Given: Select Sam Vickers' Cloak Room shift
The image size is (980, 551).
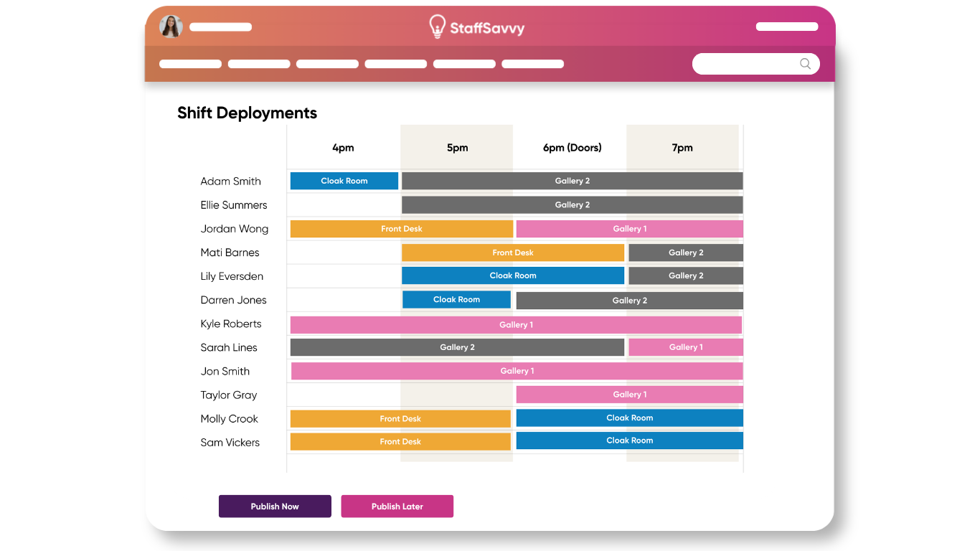Looking at the screenshot, I should point(630,441).
